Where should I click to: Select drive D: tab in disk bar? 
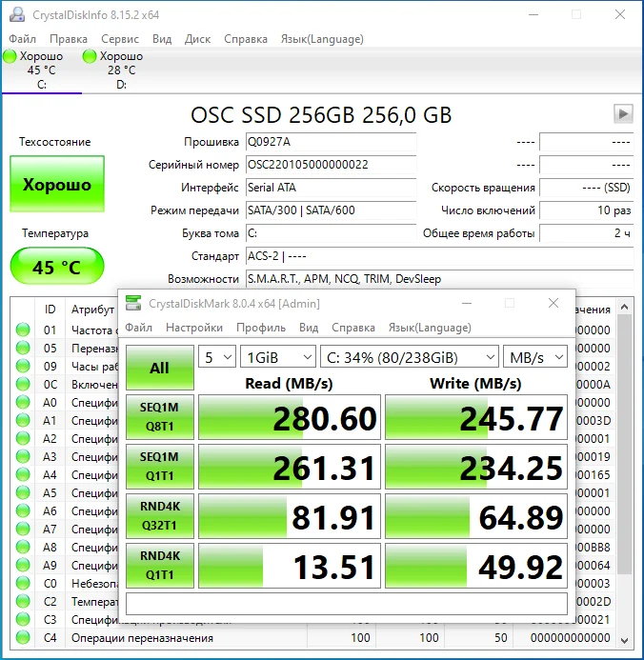click(121, 70)
